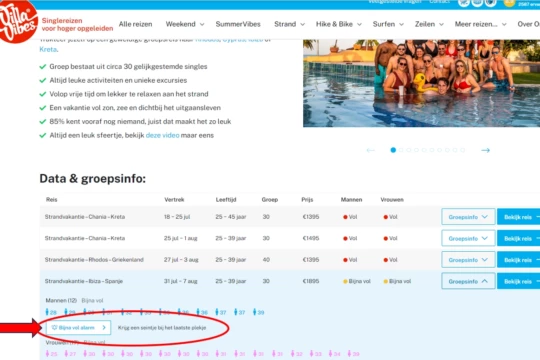This screenshot has height=360, width=540.
Task: Click Bekijk reis for the Ibiza trip
Action: [519, 281]
